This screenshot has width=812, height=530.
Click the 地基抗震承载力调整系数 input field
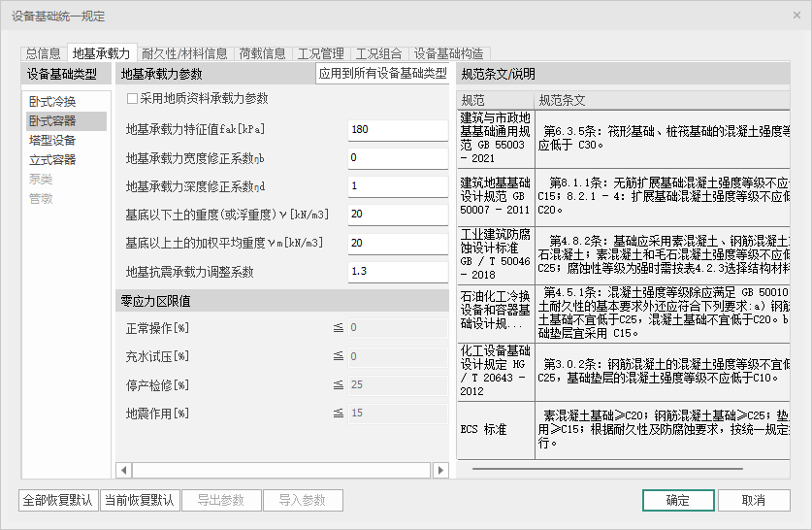[396, 271]
